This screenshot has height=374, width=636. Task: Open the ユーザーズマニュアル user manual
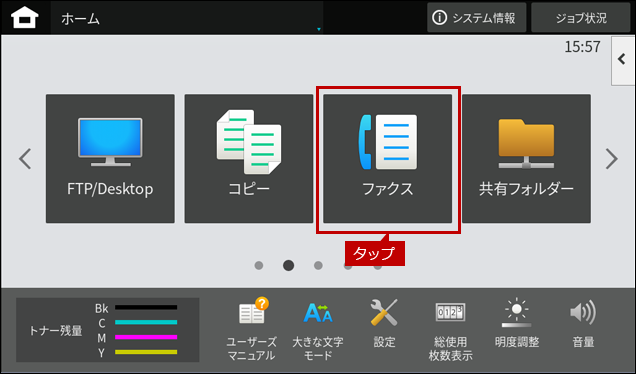252,329
